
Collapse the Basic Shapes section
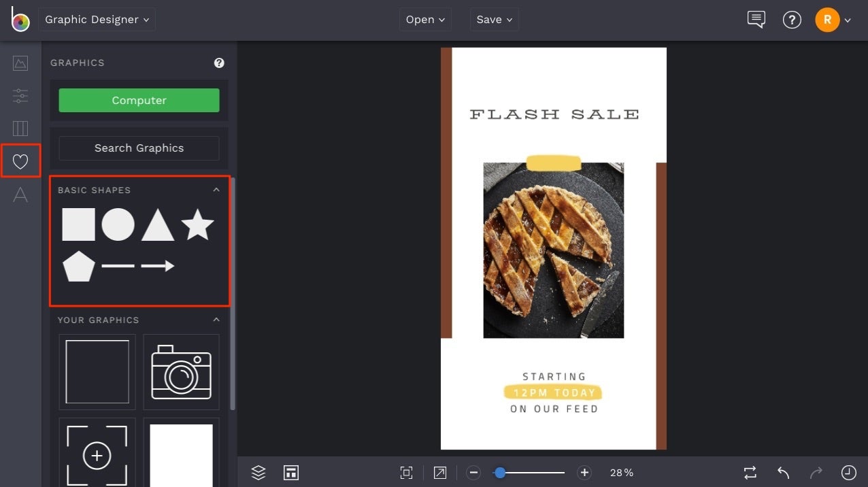point(216,190)
